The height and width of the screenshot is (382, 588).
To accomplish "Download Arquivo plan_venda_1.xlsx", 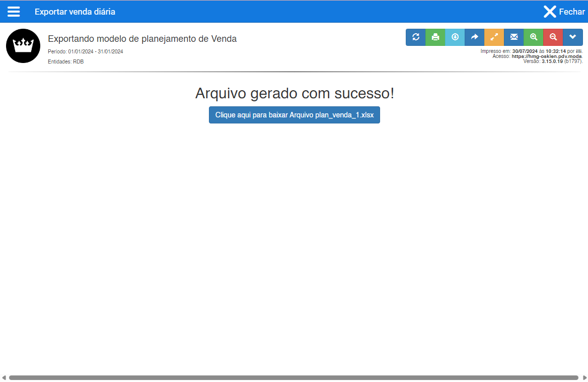I will coord(294,114).
